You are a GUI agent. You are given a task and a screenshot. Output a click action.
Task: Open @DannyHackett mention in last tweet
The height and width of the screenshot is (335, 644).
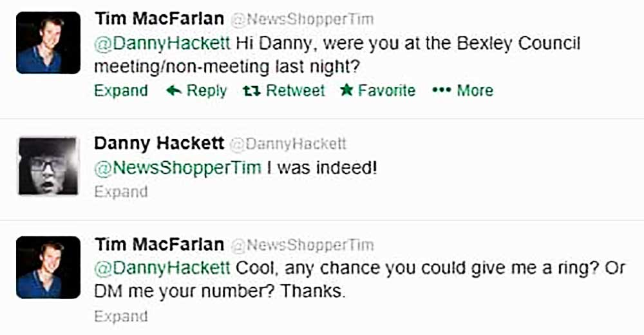click(162, 267)
